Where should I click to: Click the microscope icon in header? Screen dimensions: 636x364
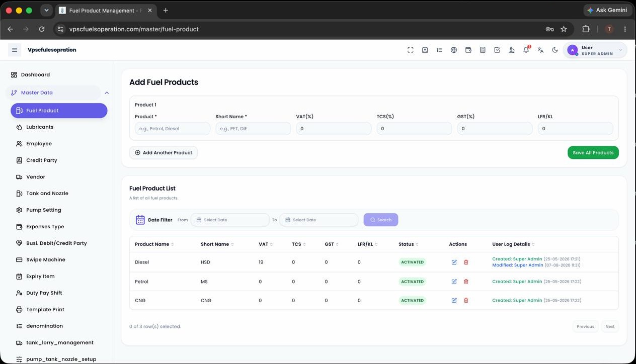512,50
